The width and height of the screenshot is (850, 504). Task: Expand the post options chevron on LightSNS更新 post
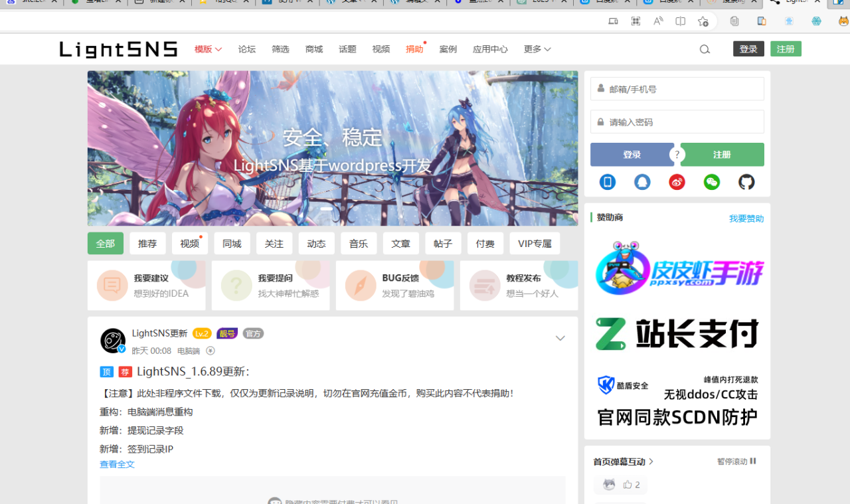560,338
